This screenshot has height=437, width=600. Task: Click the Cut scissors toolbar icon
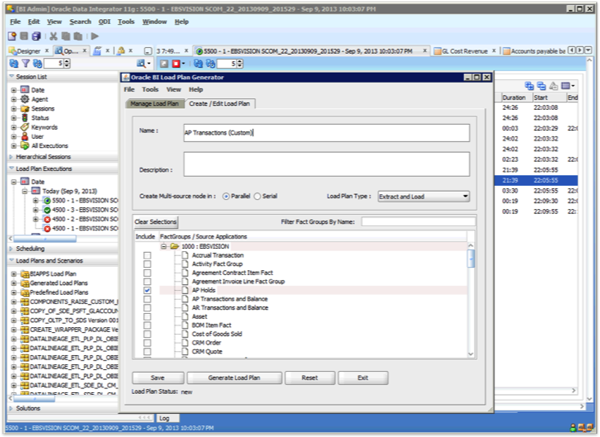point(54,36)
